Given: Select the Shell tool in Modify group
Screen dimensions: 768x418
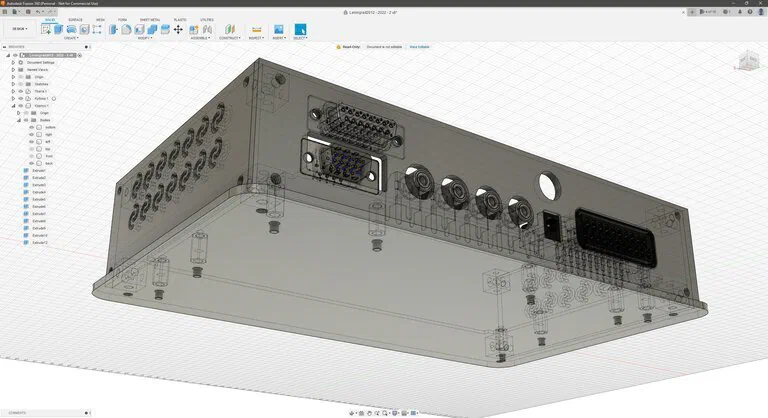Looking at the screenshot, I should click(x=139, y=29).
